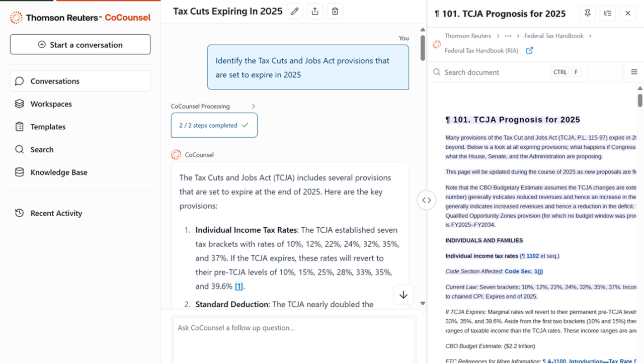Image resolution: width=644 pixels, height=363 pixels.
Task: Click the document heading ¶ 101. TCJA Prognosis
Action: click(x=513, y=120)
